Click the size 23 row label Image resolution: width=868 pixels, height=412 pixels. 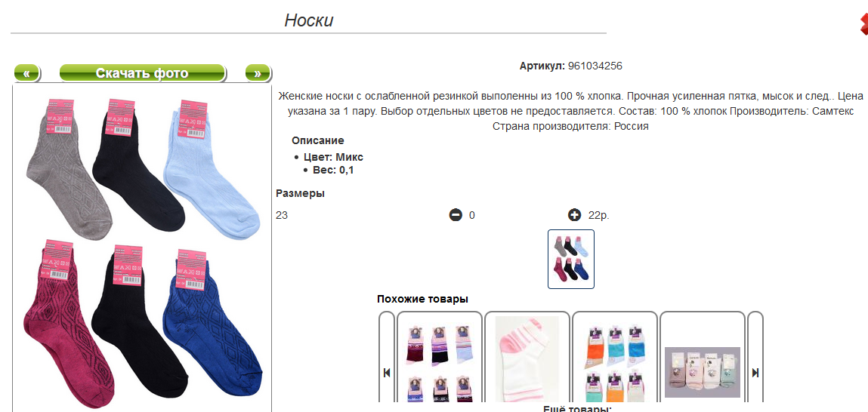[282, 215]
